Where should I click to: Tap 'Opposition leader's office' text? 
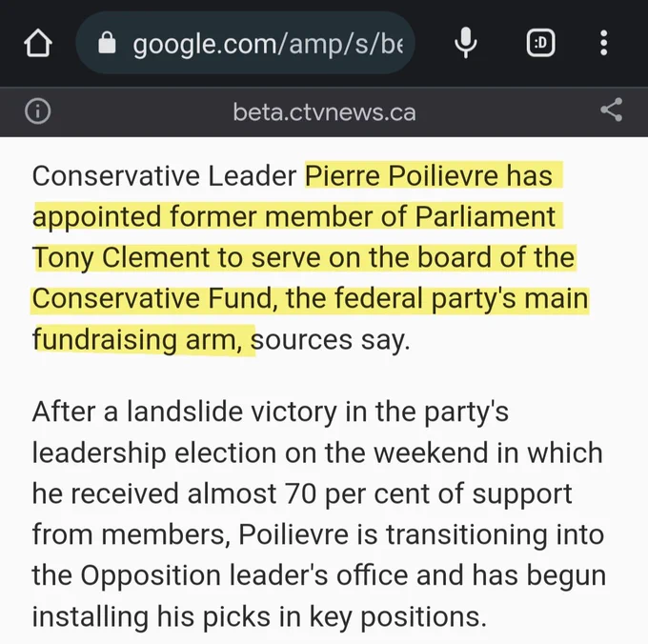[x=244, y=575]
